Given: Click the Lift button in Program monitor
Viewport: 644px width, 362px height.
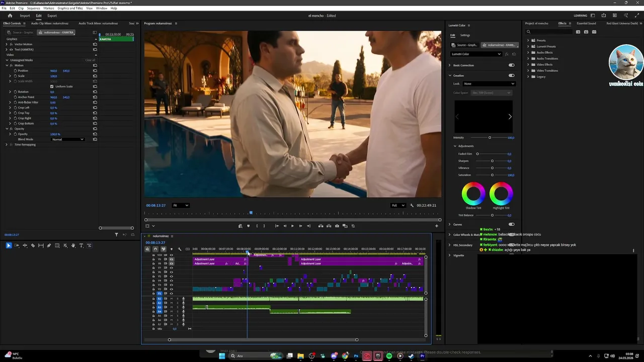Looking at the screenshot, I should click(x=321, y=226).
